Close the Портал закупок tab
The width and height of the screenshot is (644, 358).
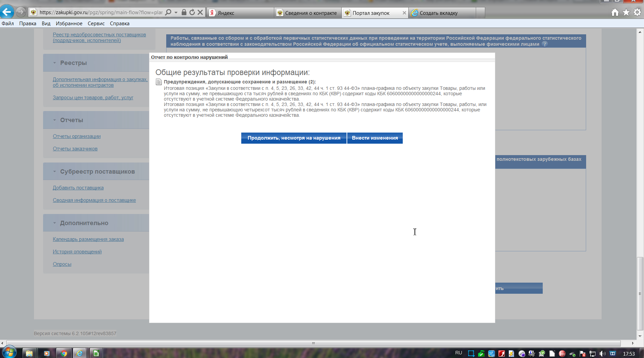(404, 13)
